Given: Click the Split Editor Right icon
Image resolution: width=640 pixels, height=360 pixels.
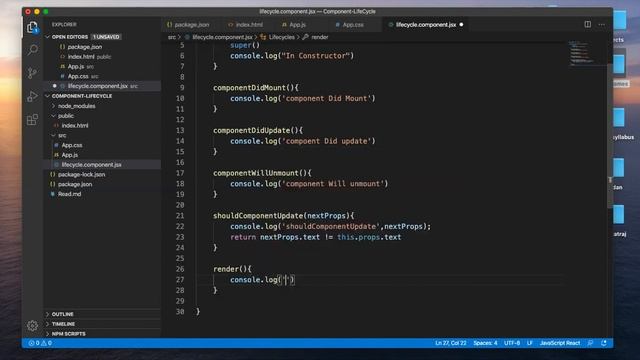Looking at the screenshot, I should tap(587, 24).
